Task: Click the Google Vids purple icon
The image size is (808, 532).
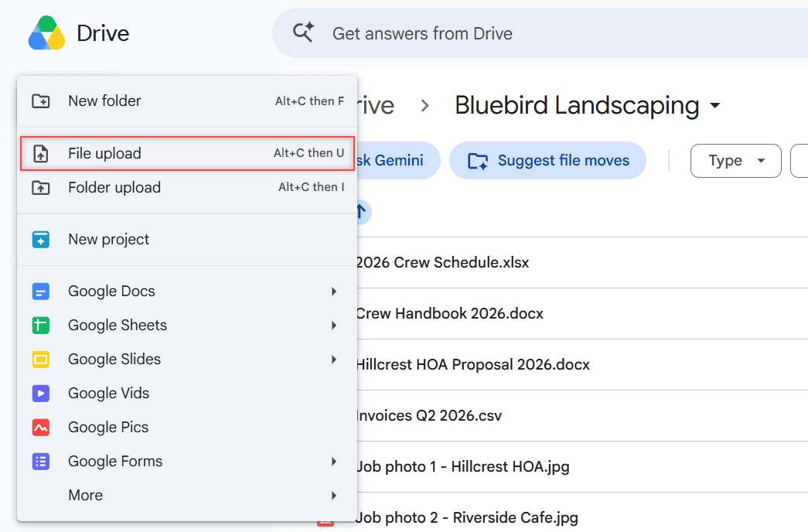Action: click(x=41, y=394)
